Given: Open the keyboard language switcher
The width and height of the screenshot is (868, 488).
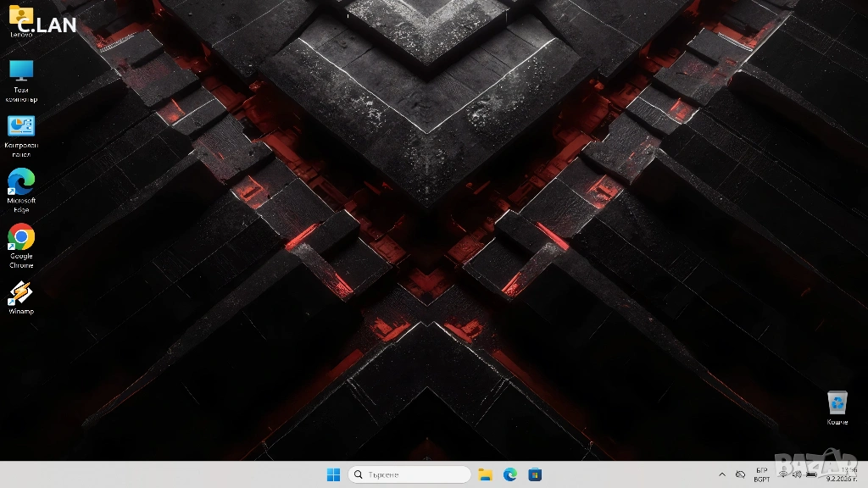Looking at the screenshot, I should click(761, 474).
